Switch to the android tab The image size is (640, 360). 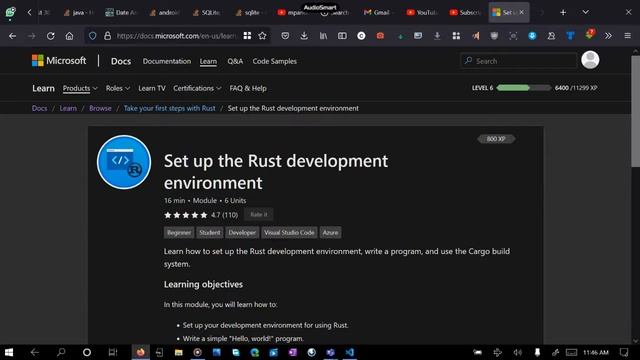point(165,12)
